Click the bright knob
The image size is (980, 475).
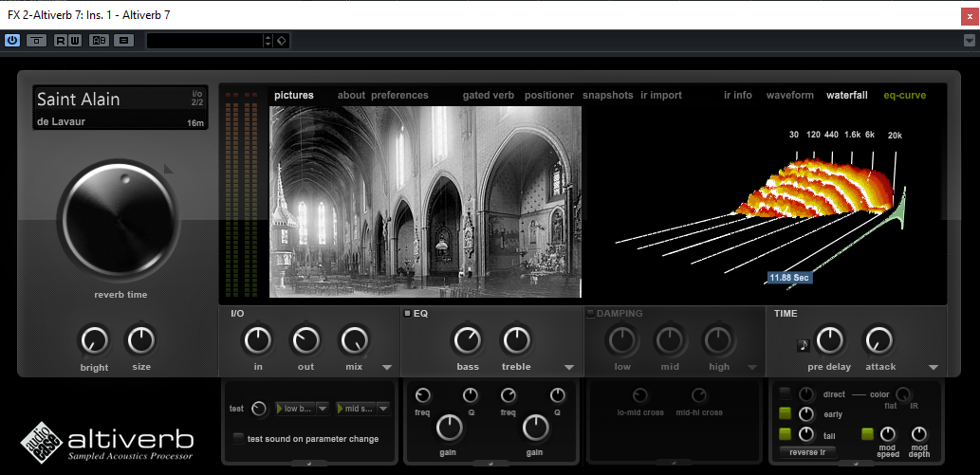tap(94, 341)
